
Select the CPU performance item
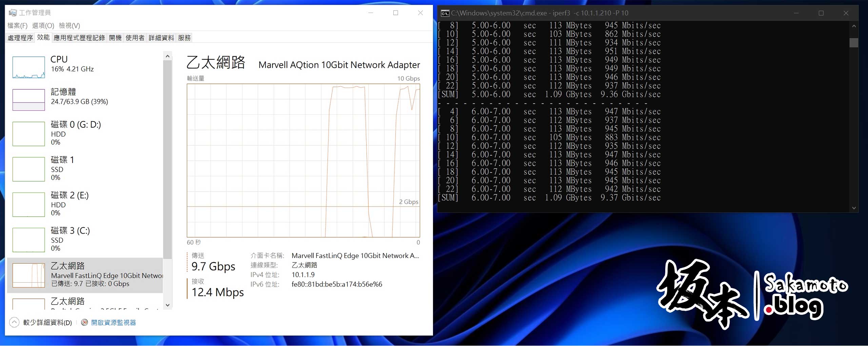[85, 67]
